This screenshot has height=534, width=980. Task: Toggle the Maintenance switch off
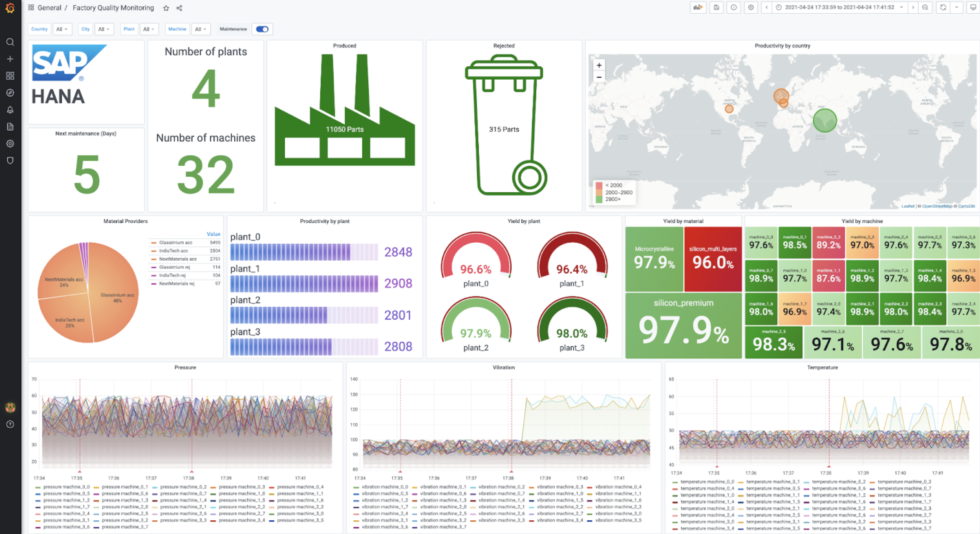point(262,29)
